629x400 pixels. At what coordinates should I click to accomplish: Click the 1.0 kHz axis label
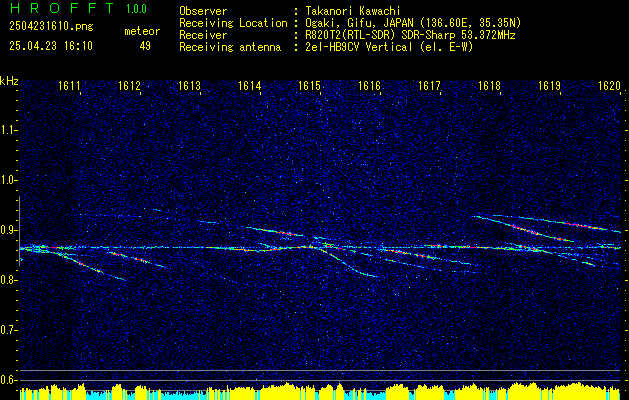pos(7,180)
